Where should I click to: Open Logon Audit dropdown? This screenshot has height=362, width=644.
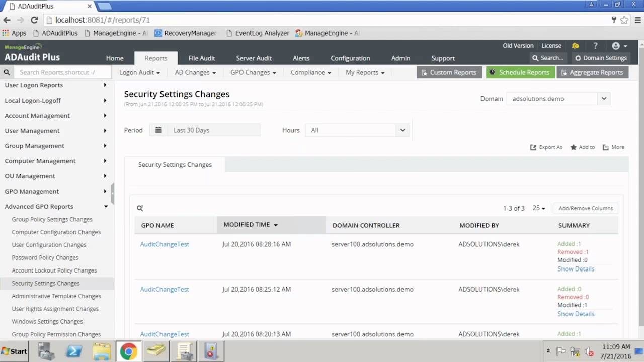(x=139, y=72)
